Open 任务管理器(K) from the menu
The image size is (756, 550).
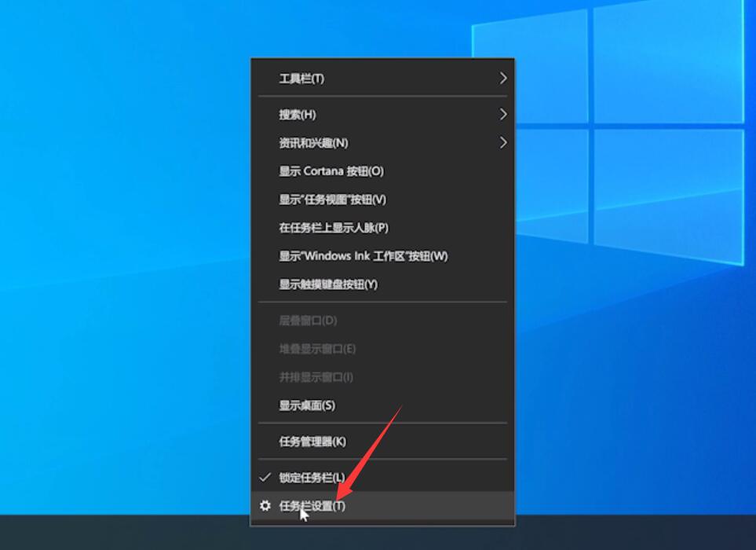click(383, 442)
